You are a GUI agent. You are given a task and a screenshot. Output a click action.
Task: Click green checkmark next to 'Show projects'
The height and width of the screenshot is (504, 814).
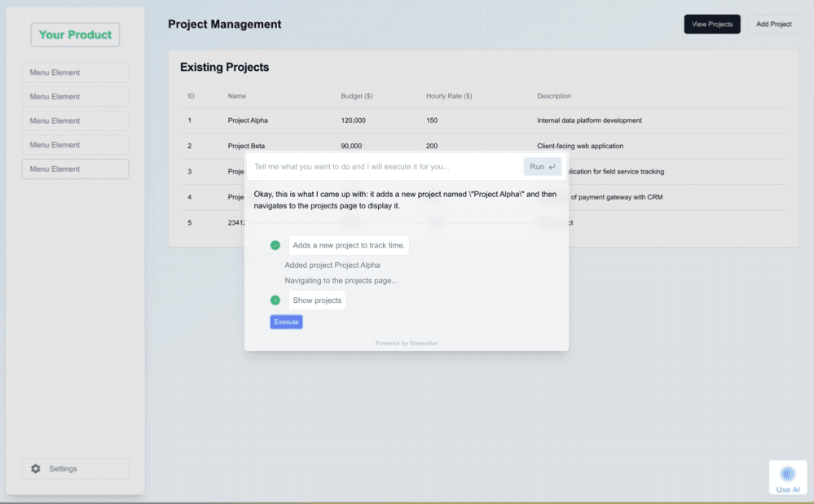tap(275, 300)
